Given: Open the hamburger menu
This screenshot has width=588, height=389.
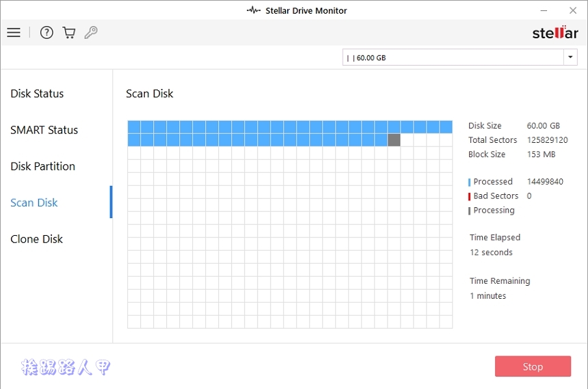Looking at the screenshot, I should (x=14, y=32).
